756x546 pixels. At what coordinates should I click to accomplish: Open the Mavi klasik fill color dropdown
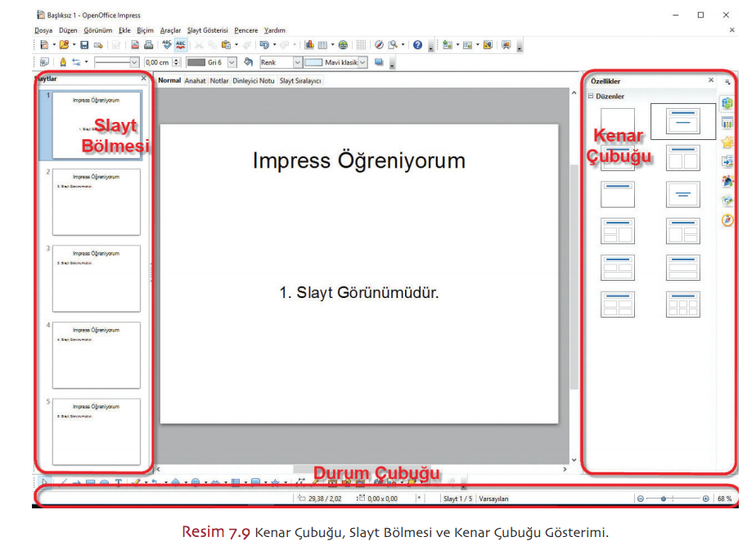point(364,62)
